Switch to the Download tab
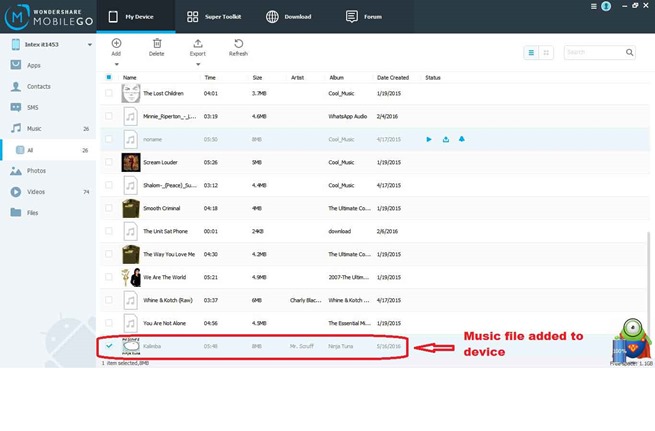The width and height of the screenshot is (655, 431). (x=289, y=17)
